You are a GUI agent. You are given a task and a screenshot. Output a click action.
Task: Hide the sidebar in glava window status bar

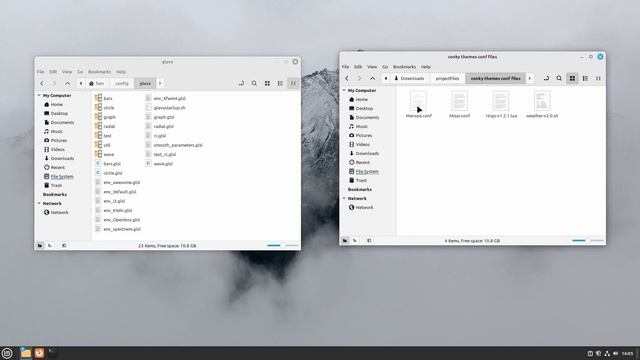click(64, 246)
